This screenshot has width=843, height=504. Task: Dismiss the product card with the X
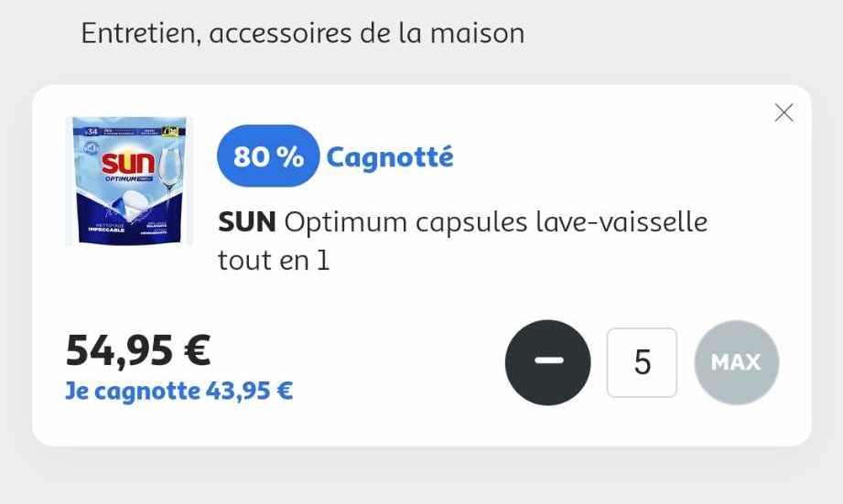click(x=784, y=113)
